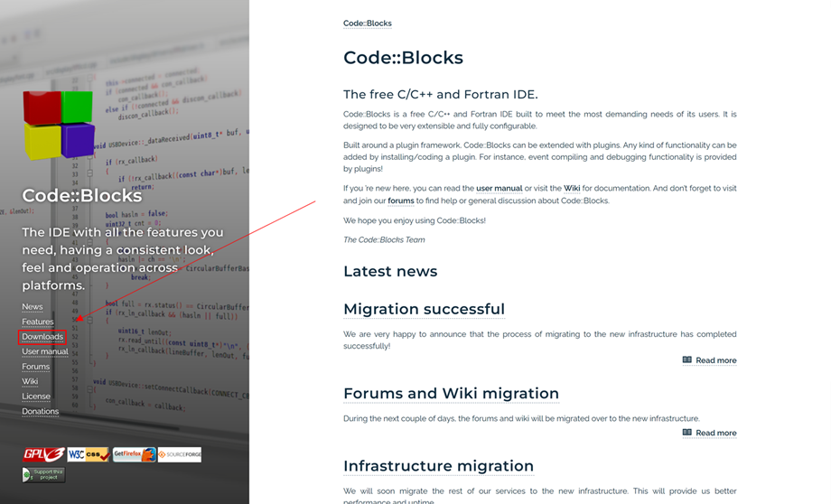This screenshot has height=504, width=831.
Task: Click the Get Firefox badge
Action: click(x=134, y=454)
